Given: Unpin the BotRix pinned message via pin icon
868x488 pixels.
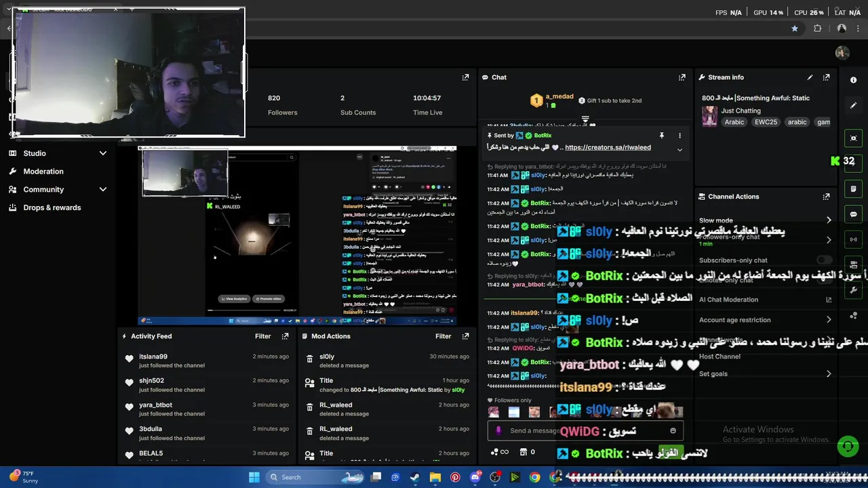Looking at the screenshot, I should 661,136.
